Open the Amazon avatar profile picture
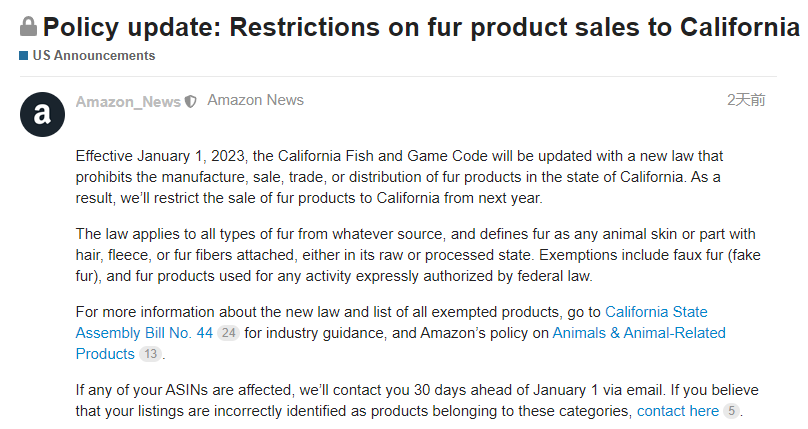The width and height of the screenshot is (808, 429). click(43, 114)
